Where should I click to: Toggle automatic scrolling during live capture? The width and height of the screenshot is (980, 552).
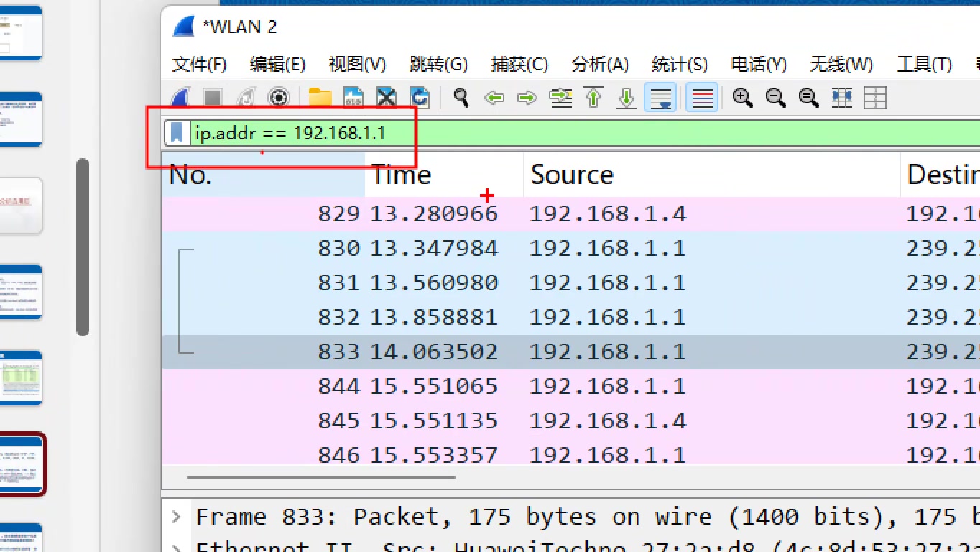[x=660, y=97]
